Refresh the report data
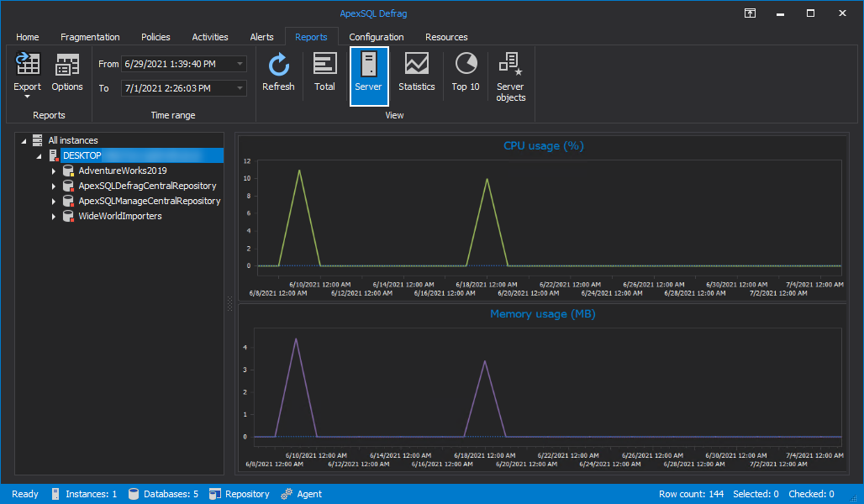This screenshot has height=504, width=864. (x=278, y=73)
